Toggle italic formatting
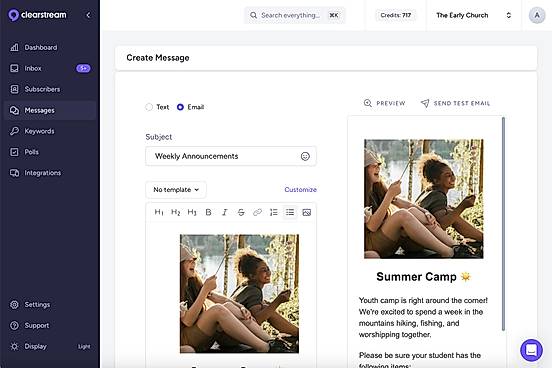The image size is (552, 368). [x=225, y=212]
